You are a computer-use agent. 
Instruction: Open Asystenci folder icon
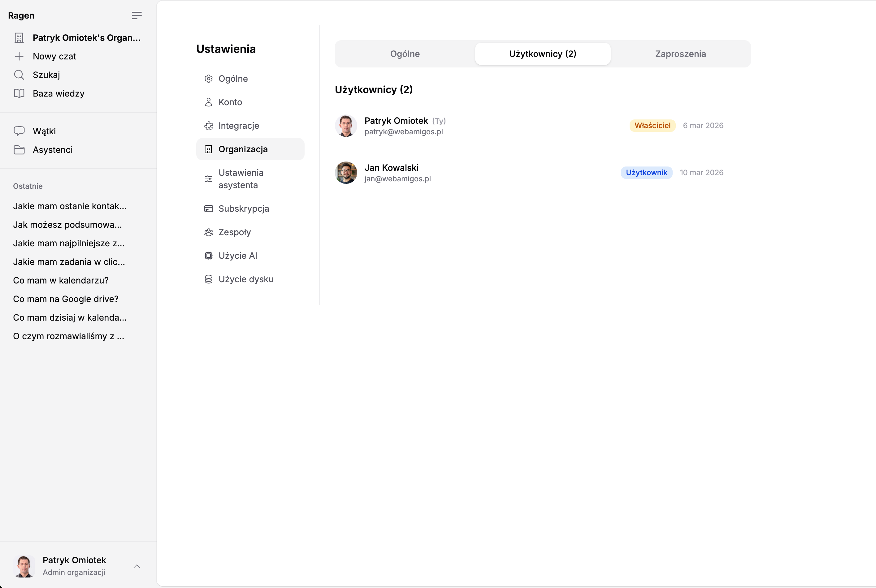19,149
